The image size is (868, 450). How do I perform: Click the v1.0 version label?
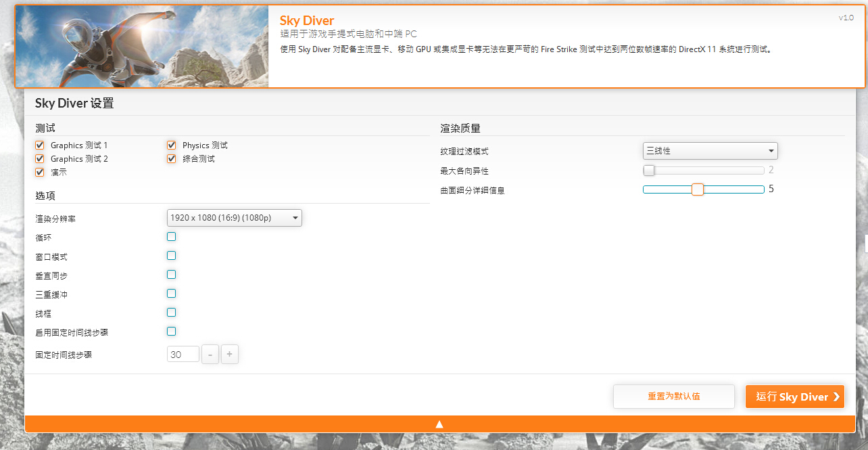846,18
